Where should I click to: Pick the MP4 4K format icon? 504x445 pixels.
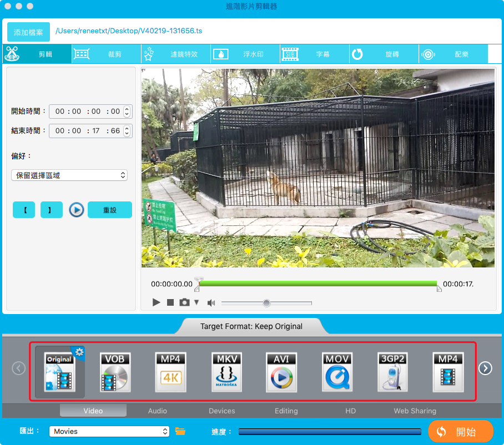pos(170,372)
